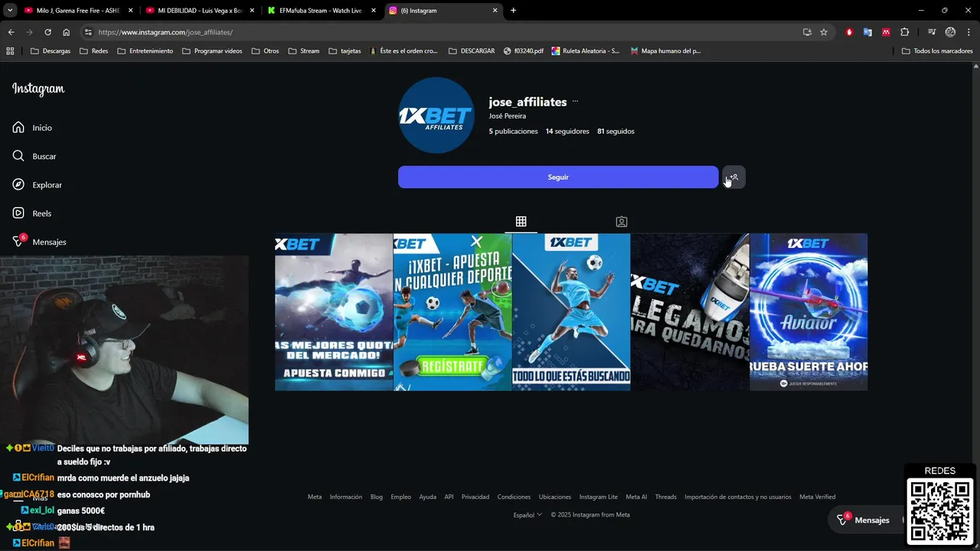Screen dimensions: 980x551
Task: Open the Aviator post thumbnail
Action: [x=808, y=312]
